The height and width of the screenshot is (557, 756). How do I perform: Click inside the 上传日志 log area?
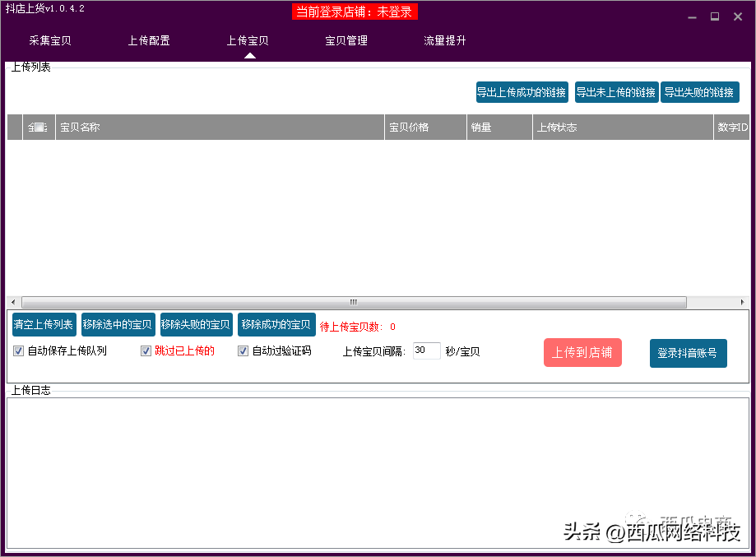(378, 472)
